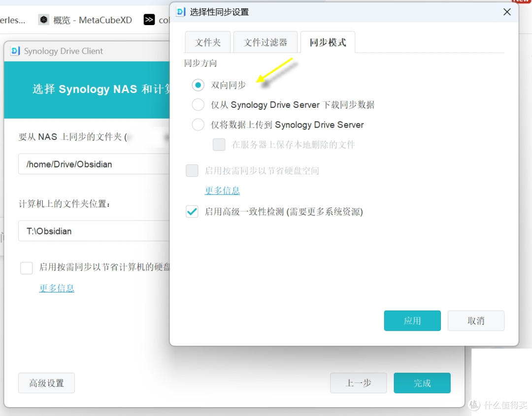Click the terminal-style bookmark icon beside col
Image resolution: width=532 pixels, height=416 pixels.
(149, 20)
